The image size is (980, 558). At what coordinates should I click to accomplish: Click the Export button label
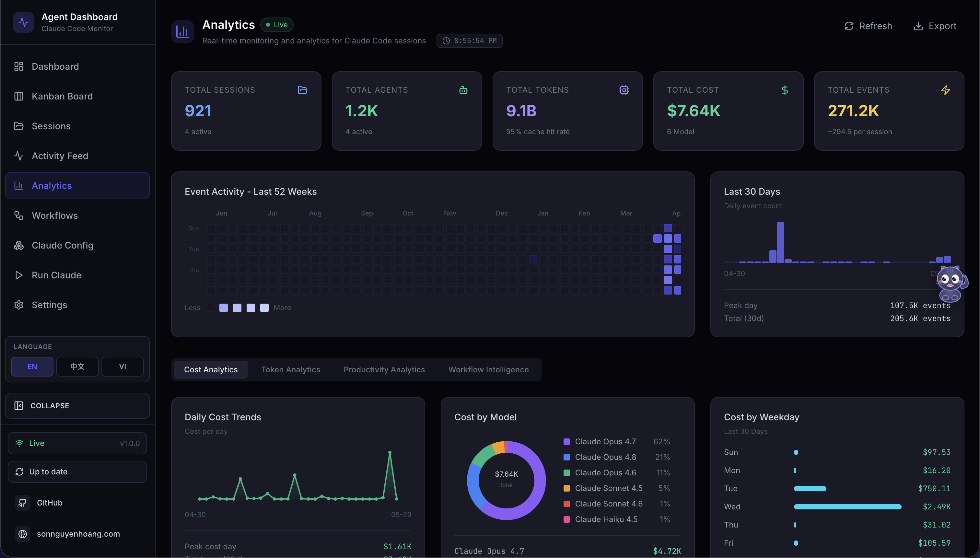click(942, 26)
